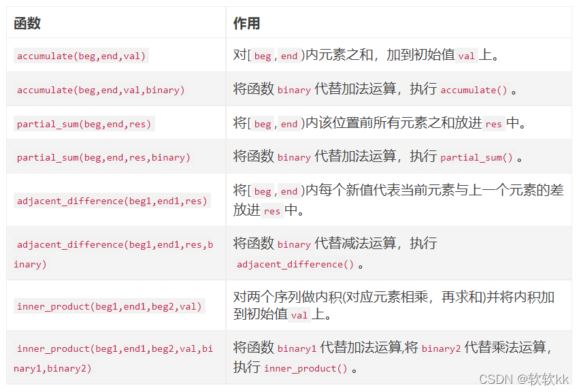Image resolution: width=579 pixels, height=392 pixels.
Task: Select the partial_sum(beg,end,res) code cell
Action: point(84,124)
